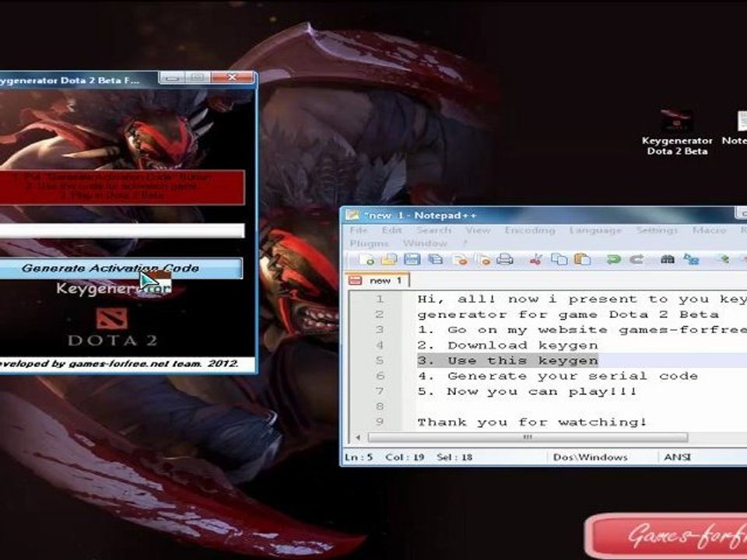Minimize the Keygenerator window

pyautogui.click(x=172, y=77)
